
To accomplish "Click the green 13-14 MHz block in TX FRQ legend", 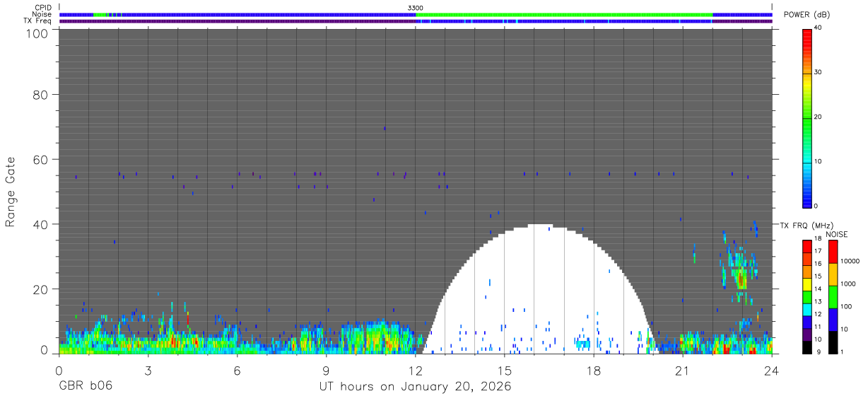I will click(807, 297).
